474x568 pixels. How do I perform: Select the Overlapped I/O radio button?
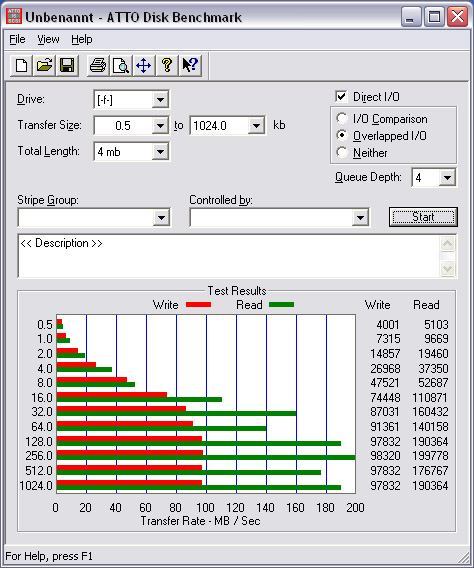tap(341, 135)
